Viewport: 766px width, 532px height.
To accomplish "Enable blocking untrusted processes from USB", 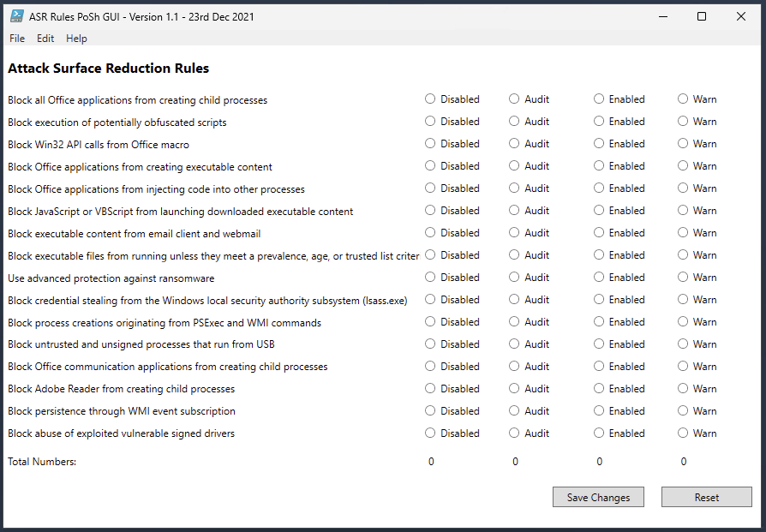I will click(x=599, y=344).
